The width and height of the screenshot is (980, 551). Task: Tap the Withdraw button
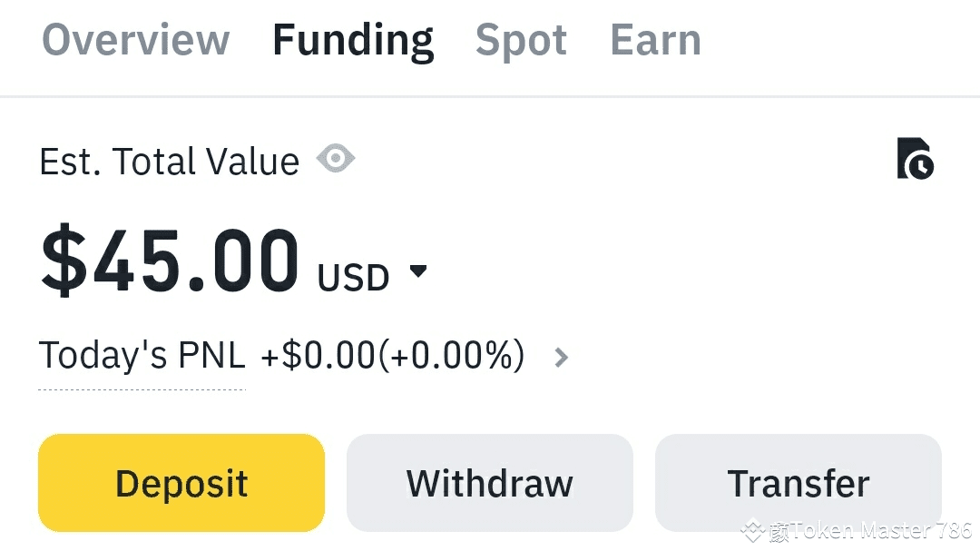(x=489, y=483)
